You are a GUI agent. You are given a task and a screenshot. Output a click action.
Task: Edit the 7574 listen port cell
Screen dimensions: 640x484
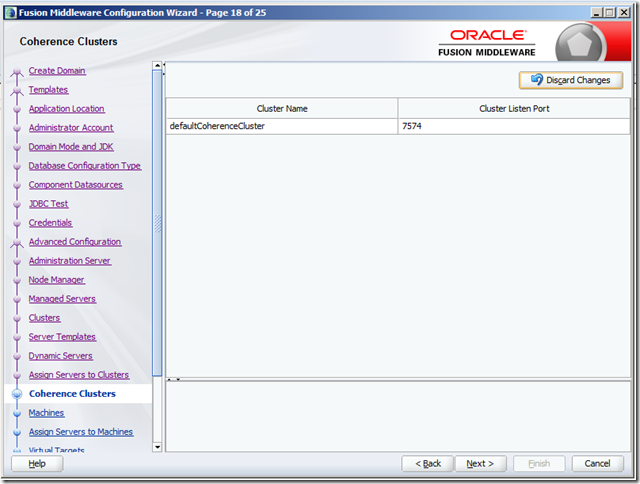coord(514,126)
